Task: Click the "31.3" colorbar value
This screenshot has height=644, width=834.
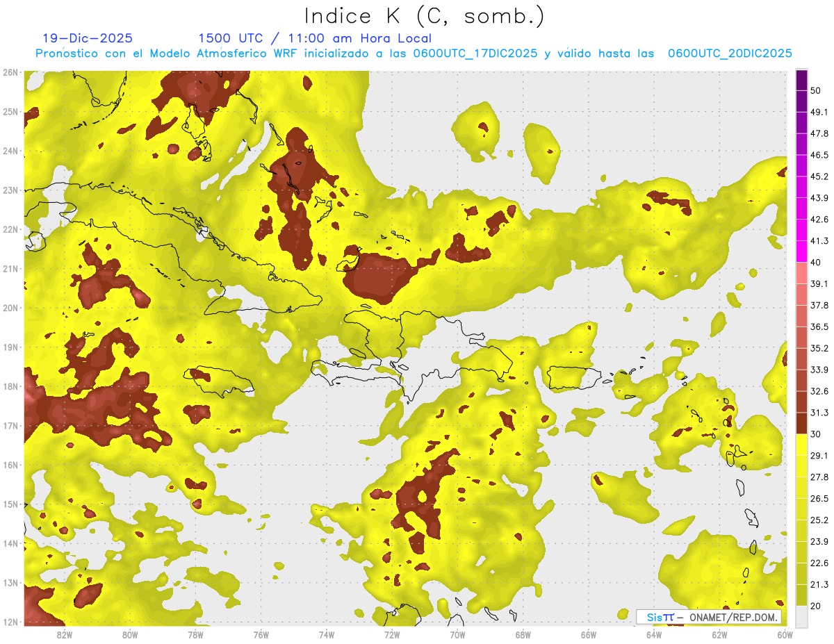Action: (819, 413)
